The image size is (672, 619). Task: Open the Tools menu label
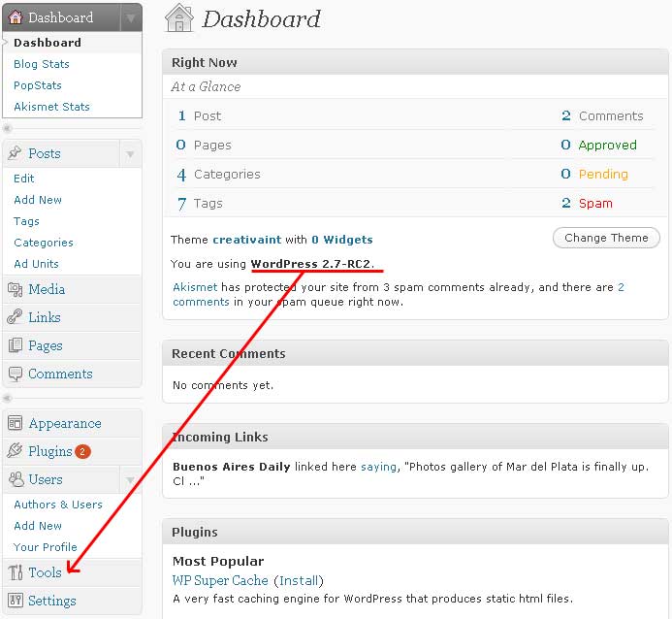point(45,572)
